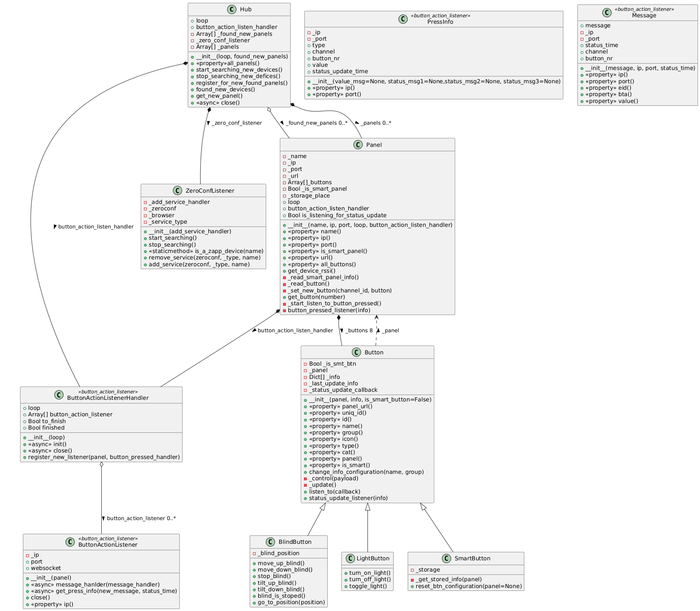The width and height of the screenshot is (700, 611).
Task: Click «property» eid() in Message
Action: click(x=608, y=88)
